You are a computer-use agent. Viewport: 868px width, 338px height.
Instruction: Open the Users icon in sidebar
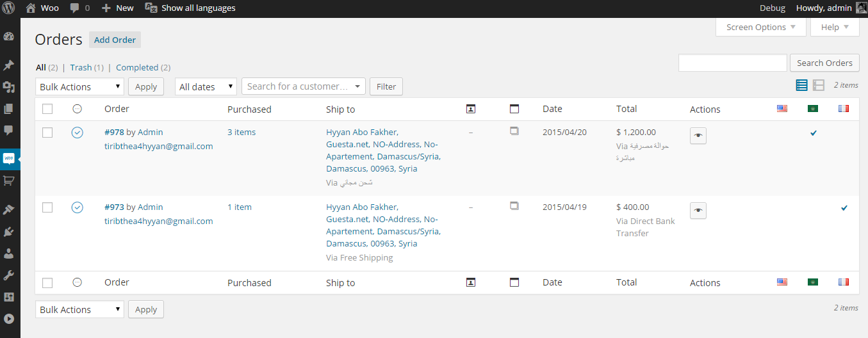(x=9, y=253)
